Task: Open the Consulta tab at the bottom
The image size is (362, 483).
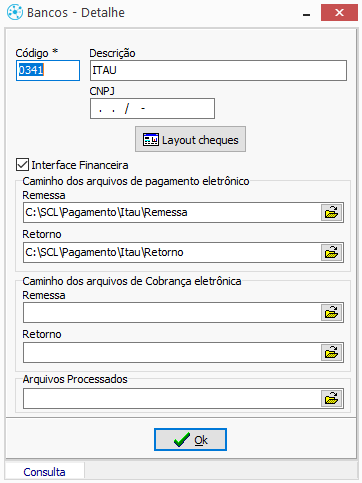Action: 44,472
